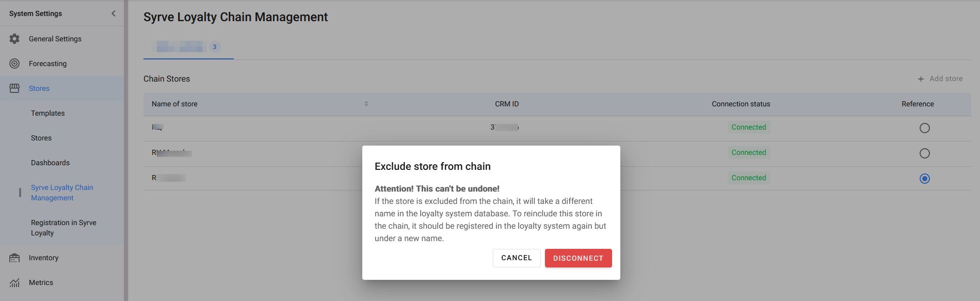
Task: Open Templates in the Stores submenu
Action: (47, 113)
